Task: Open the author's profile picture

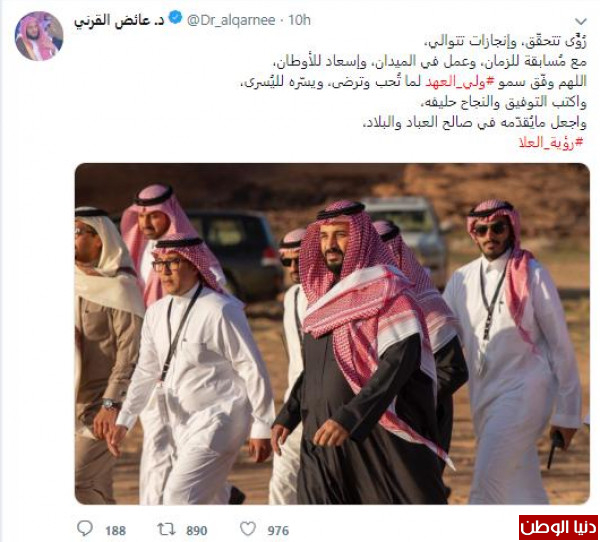Action: pyautogui.click(x=39, y=36)
